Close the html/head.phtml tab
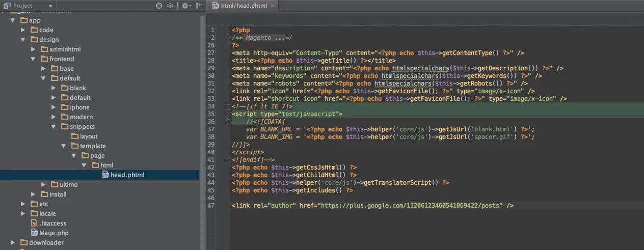Viewport: 644px width, 250px height. pos(273,6)
